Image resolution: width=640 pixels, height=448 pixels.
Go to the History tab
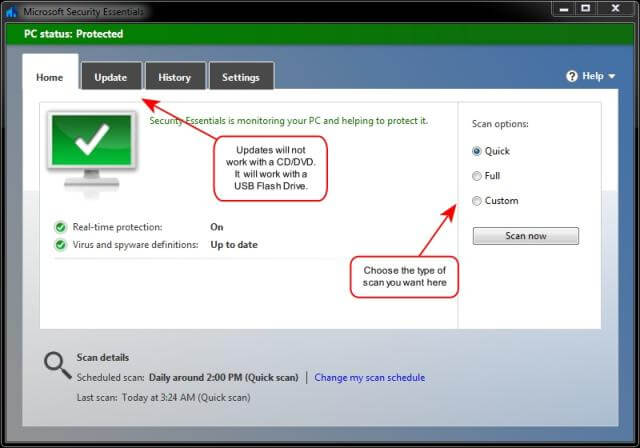[174, 77]
